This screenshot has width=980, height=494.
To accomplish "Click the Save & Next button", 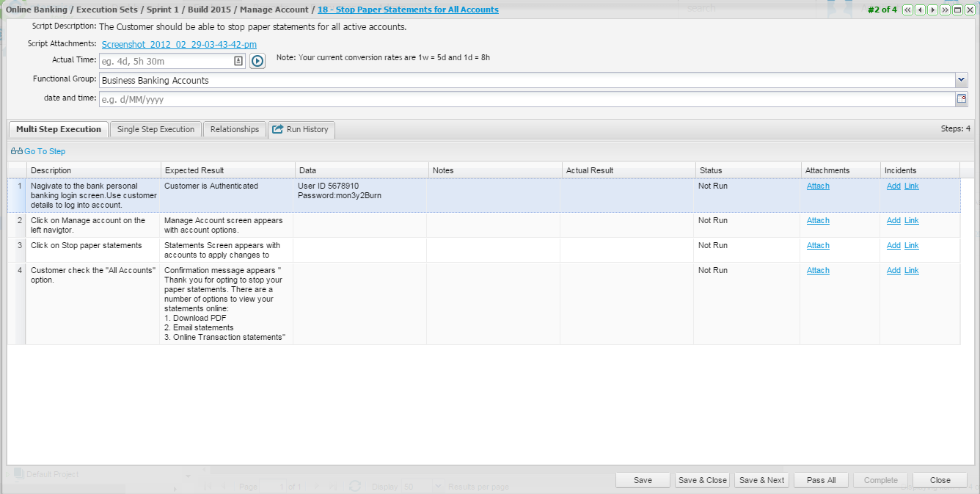I will [x=761, y=480].
